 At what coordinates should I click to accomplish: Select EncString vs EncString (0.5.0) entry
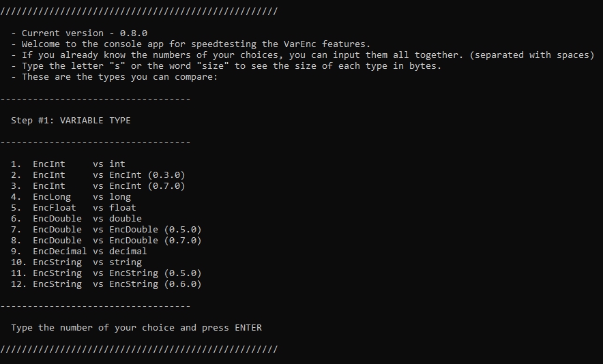point(106,273)
